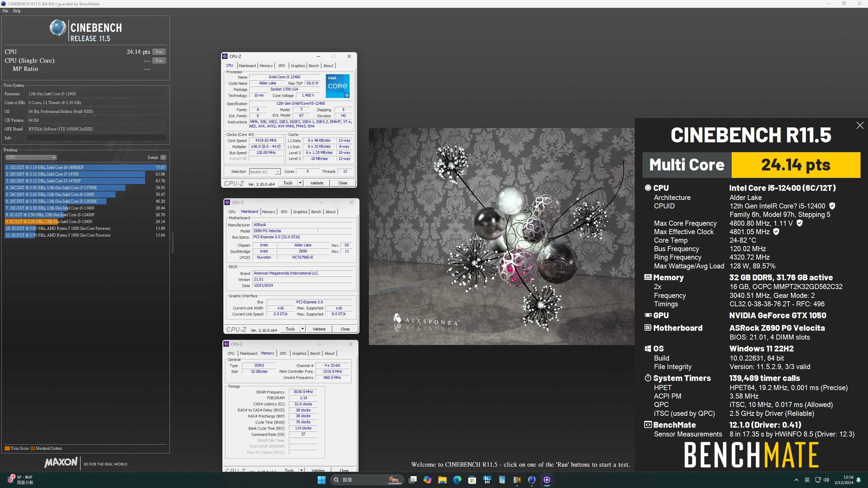The width and height of the screenshot is (868, 488).
Task: Click the network icon in the system tray
Action: pos(818,480)
